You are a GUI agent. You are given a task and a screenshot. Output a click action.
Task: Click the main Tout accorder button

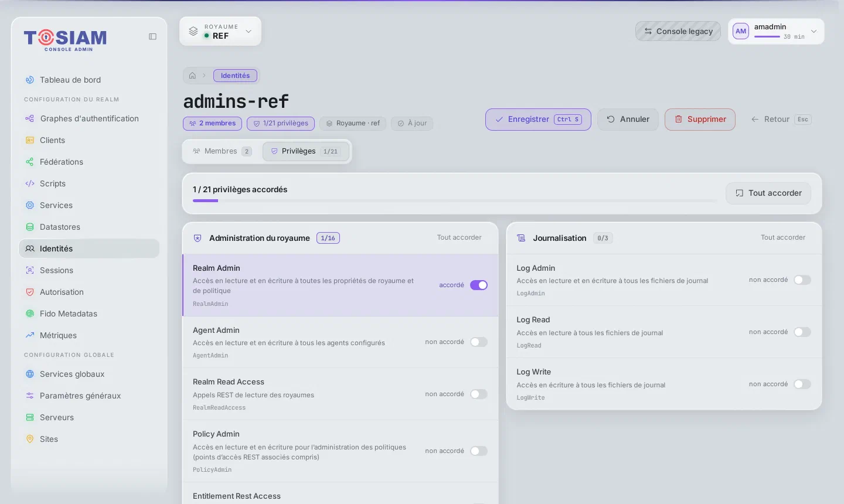[x=768, y=193]
